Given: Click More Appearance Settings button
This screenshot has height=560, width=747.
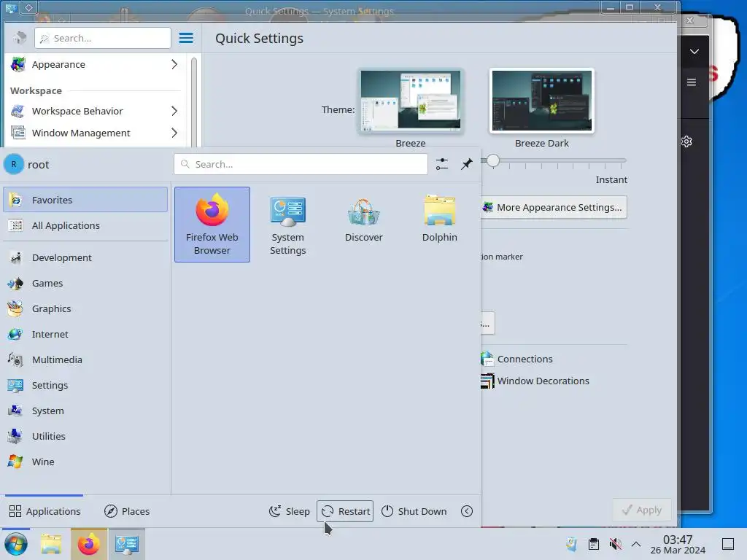Looking at the screenshot, I should pos(553,207).
